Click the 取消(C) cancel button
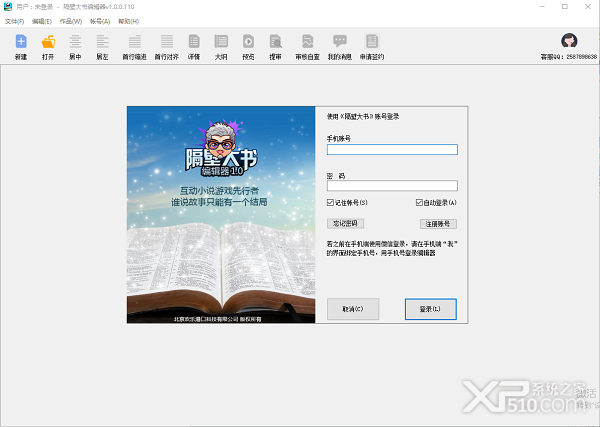 click(353, 309)
